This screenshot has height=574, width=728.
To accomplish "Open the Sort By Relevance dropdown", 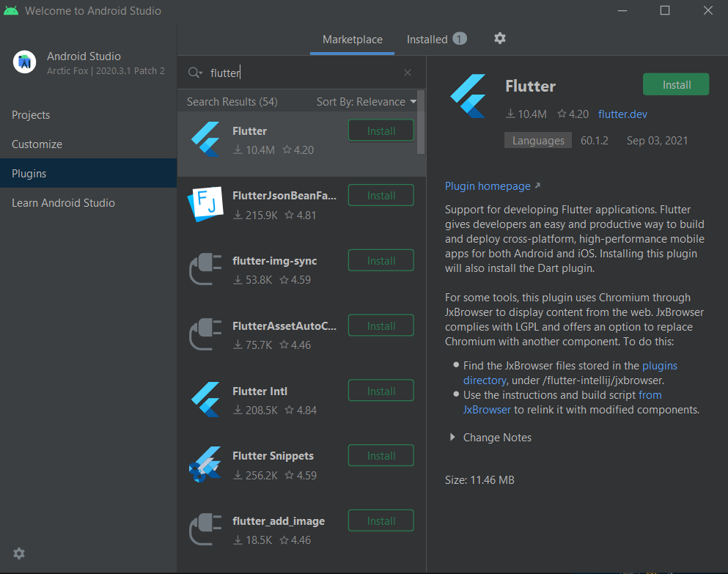I will (x=367, y=102).
